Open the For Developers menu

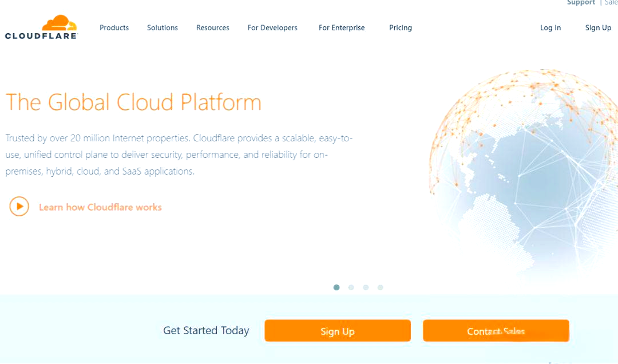click(x=272, y=27)
